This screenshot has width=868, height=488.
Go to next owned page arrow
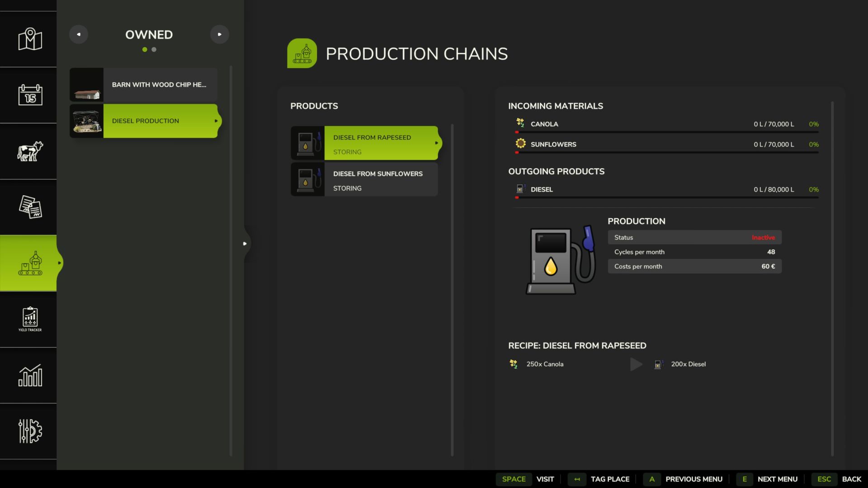click(220, 34)
